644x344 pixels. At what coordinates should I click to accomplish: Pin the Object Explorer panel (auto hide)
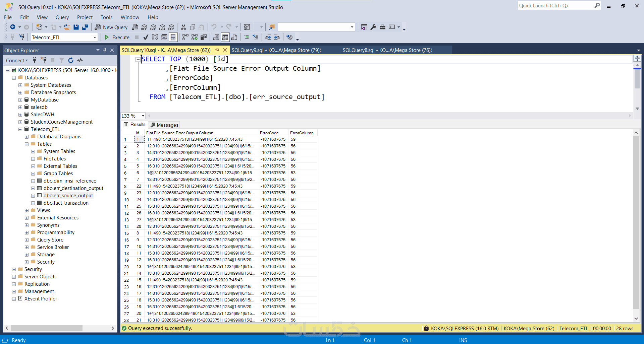[105, 50]
